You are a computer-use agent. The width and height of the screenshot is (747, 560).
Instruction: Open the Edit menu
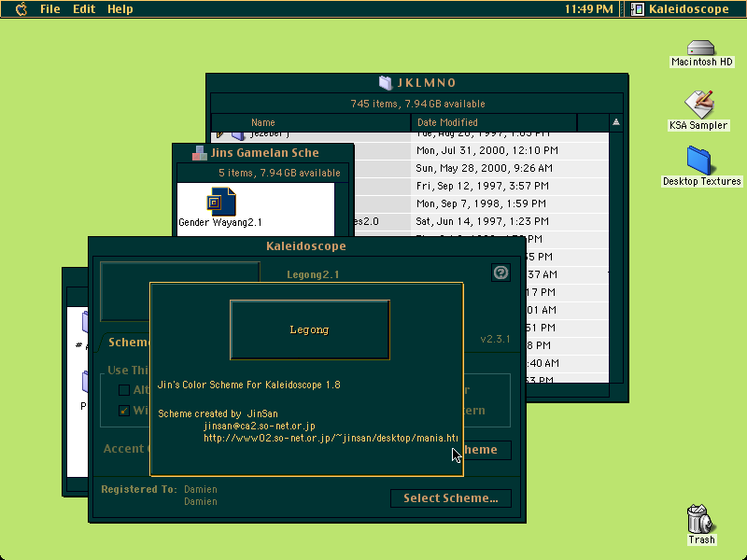(x=84, y=9)
